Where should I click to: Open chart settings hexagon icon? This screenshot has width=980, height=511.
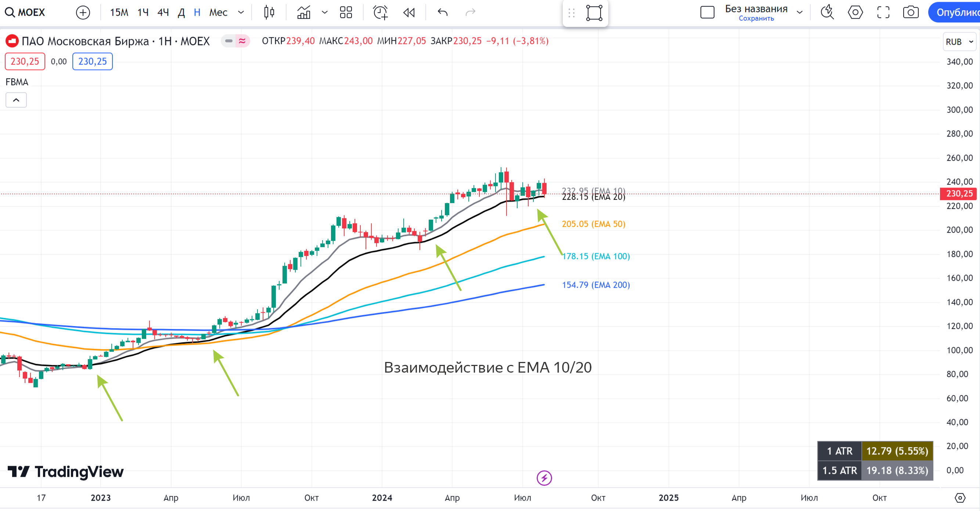(x=855, y=12)
